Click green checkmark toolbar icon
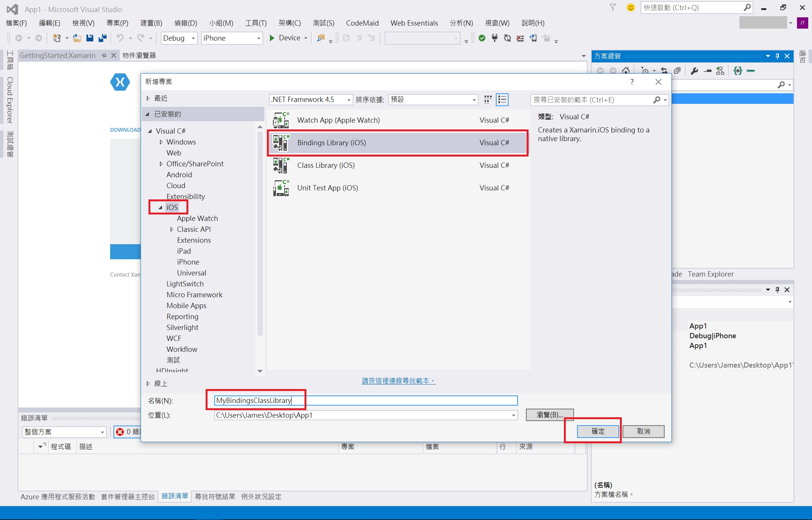This screenshot has height=520, width=812. click(482, 38)
